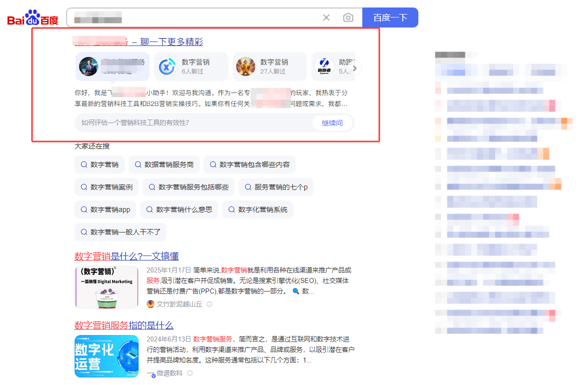This screenshot has height=385, width=588.
Task: Click the badge icon after 微谱数科
Action: click(190, 373)
